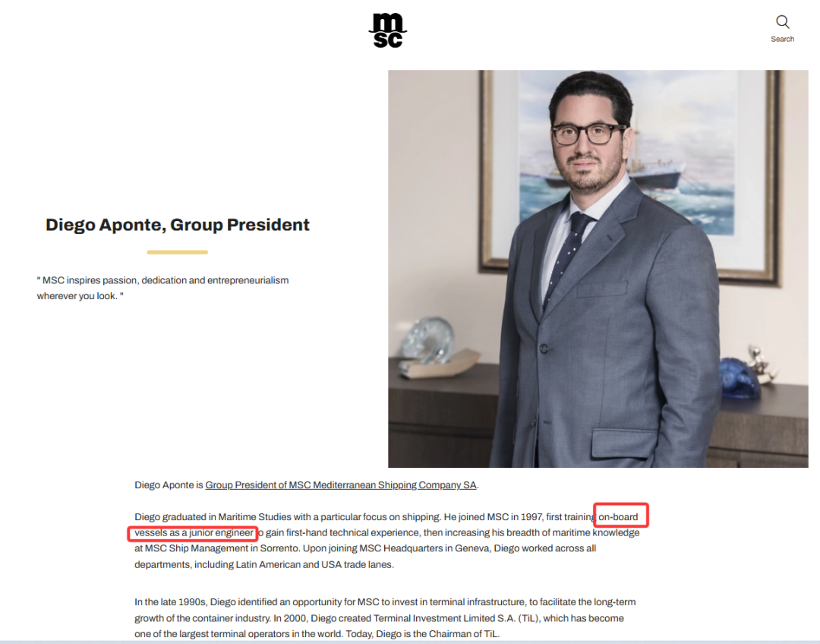This screenshot has height=644, width=820.
Task: Click the "Diego Aponte, Group President" heading
Action: coord(177,225)
